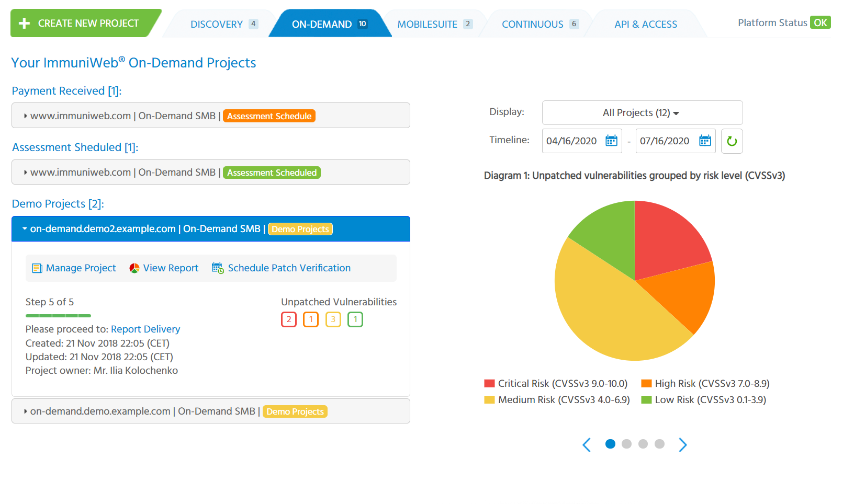The width and height of the screenshot is (843, 504).
Task: Click the Project owner Mr. Ilia Kolochenko text
Action: (x=102, y=371)
